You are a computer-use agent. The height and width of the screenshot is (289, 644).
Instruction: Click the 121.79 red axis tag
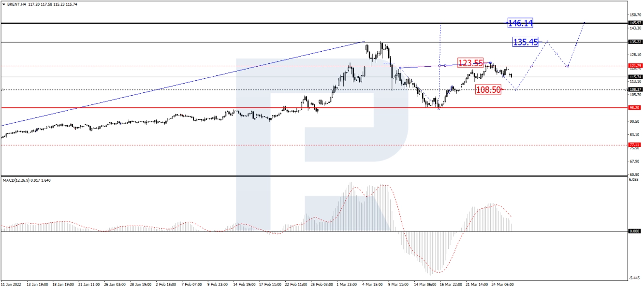635,66
